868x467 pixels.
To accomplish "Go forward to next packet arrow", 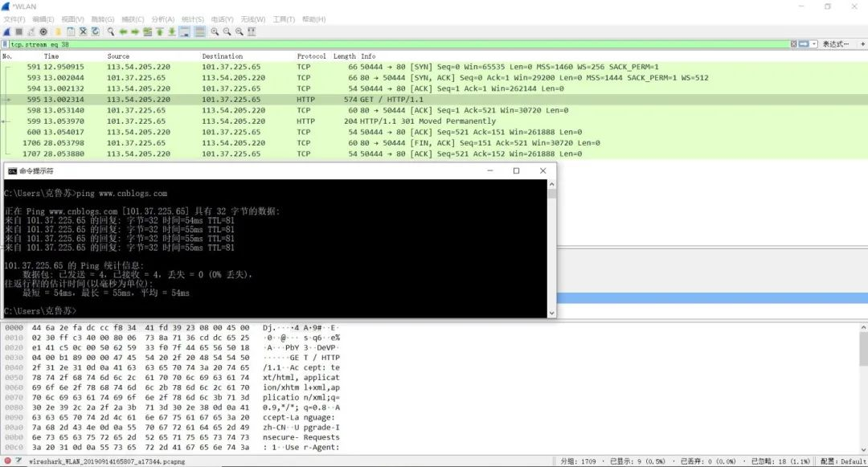I will coord(135,31).
